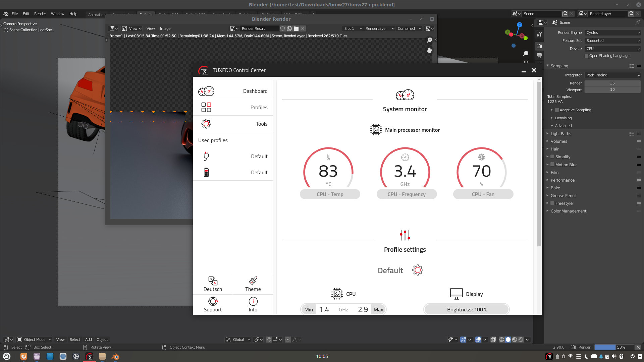Image resolution: width=644 pixels, height=362 pixels.
Task: Click the TUXEDO Profiles grid icon
Action: (x=206, y=107)
